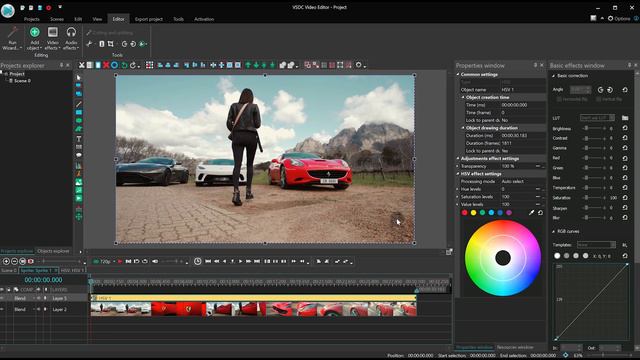The width and height of the screenshot is (640, 360).
Task: Reset the Contrast value
Action: point(625,138)
